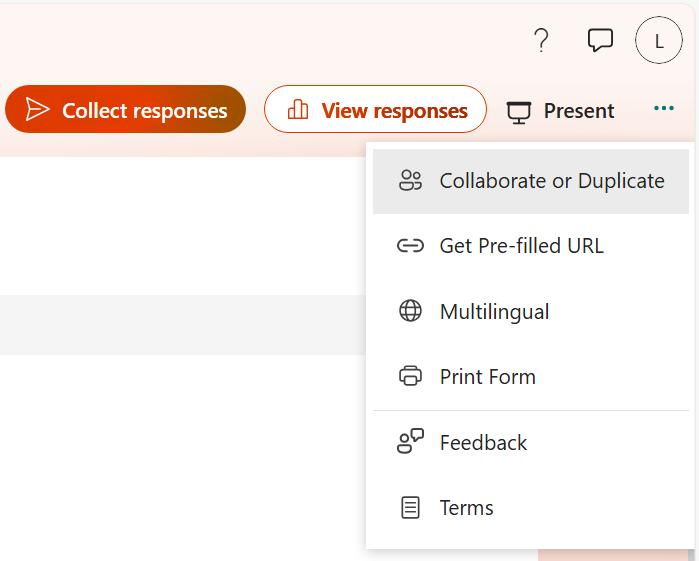Open the Multilingual option
Image resolution: width=699 pixels, height=561 pixels.
(x=494, y=312)
